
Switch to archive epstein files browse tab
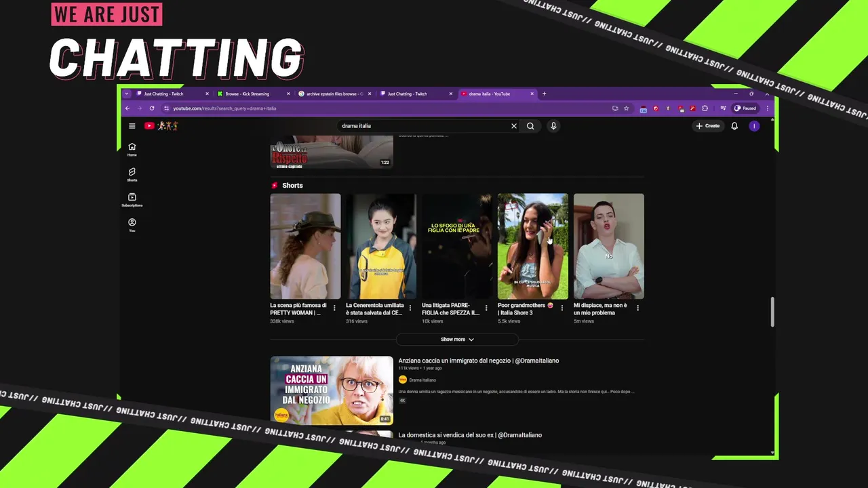click(x=334, y=94)
